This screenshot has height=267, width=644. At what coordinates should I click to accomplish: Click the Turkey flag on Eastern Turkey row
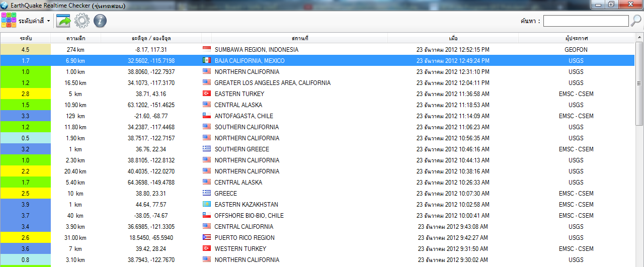pos(206,94)
